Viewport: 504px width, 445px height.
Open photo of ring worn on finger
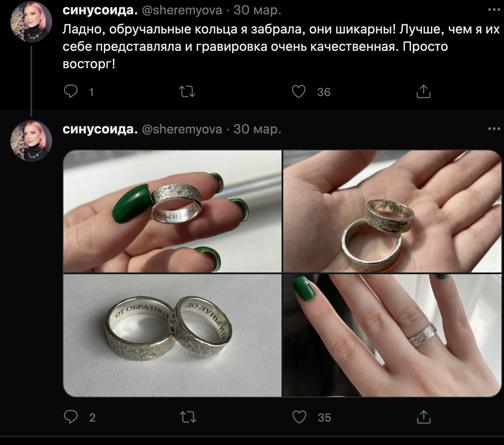tap(392, 335)
